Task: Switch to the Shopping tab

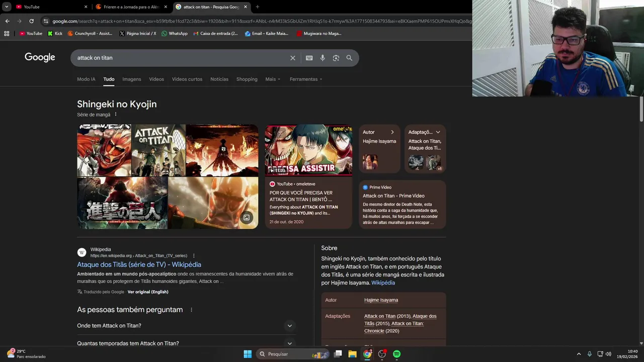Action: [x=247, y=79]
